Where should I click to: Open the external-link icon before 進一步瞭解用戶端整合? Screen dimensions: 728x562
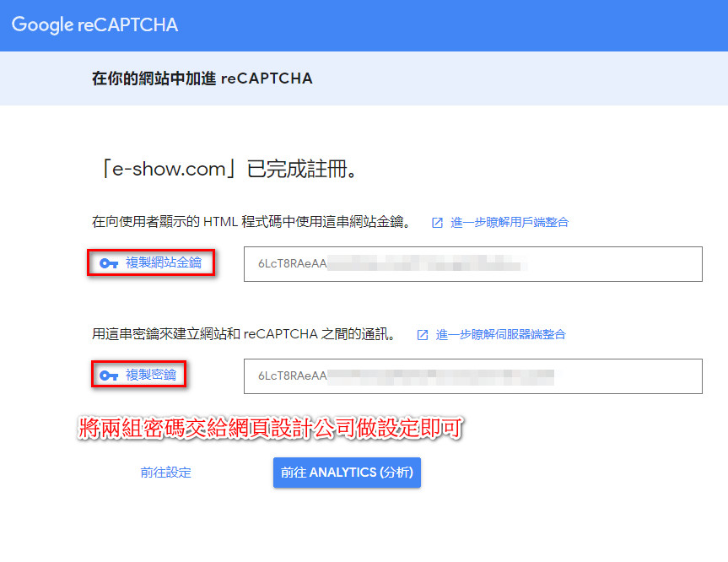(437, 223)
